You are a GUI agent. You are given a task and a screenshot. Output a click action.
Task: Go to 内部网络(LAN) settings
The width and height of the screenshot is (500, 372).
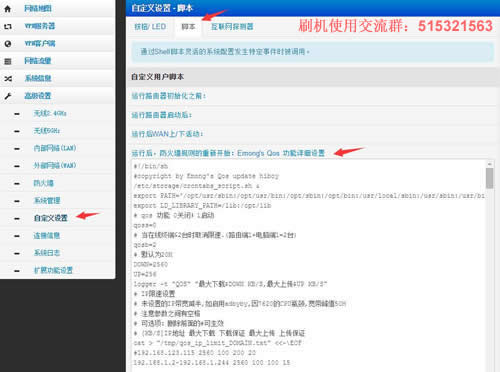coord(55,148)
